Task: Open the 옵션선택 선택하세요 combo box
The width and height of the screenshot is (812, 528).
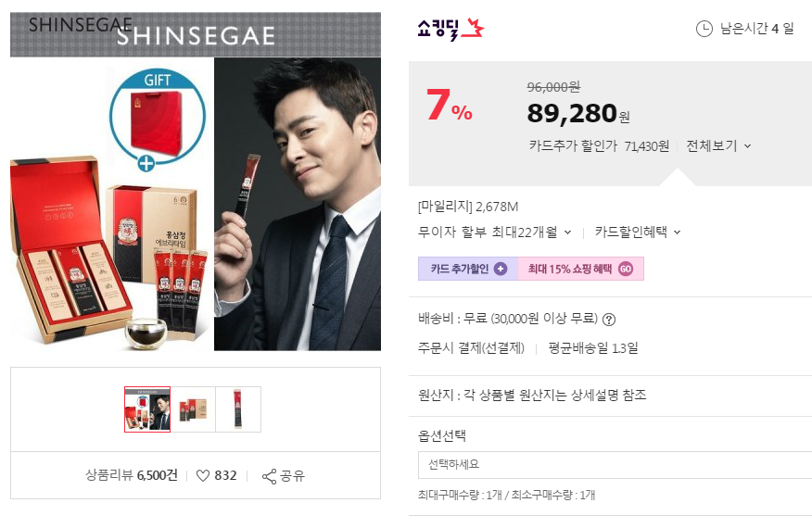Action: tap(615, 465)
